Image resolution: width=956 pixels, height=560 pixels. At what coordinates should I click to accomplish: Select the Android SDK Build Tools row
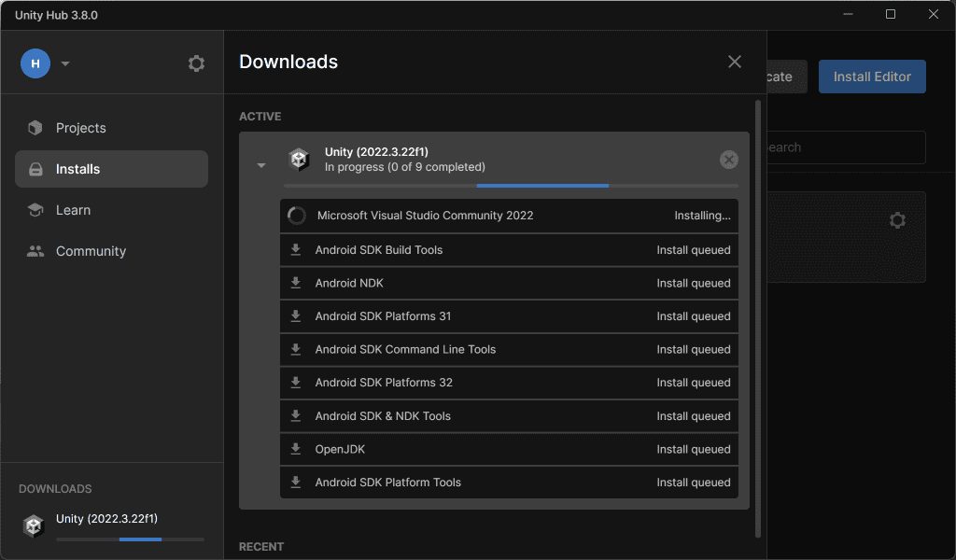pos(509,250)
